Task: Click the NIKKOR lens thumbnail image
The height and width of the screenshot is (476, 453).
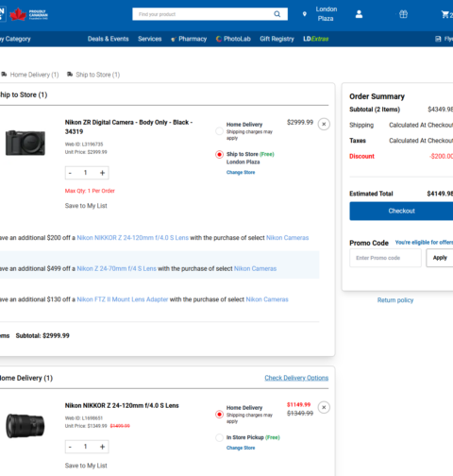Action: pos(25,426)
